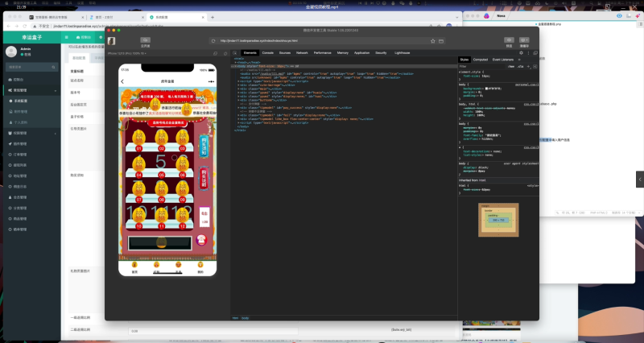Toggle the admin sidebar hamburger menu
Screen dimensions: 644x343
[x=66, y=37]
